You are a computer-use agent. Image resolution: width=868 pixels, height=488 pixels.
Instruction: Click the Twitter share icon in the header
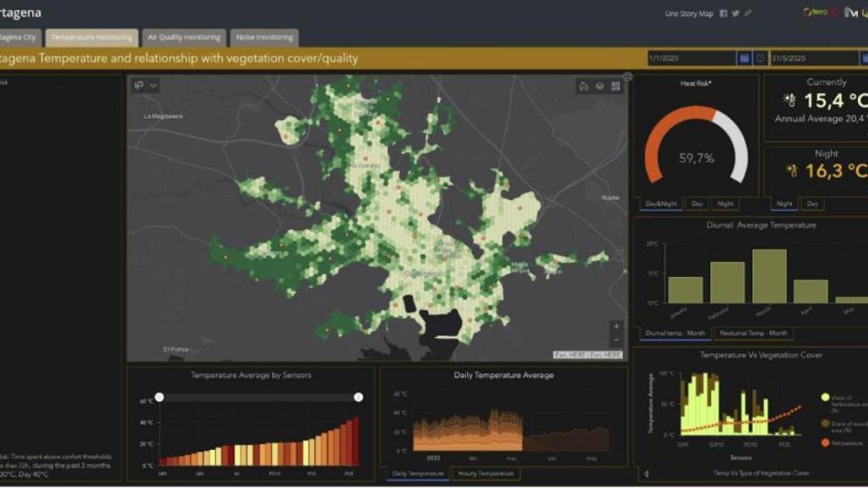(x=736, y=14)
